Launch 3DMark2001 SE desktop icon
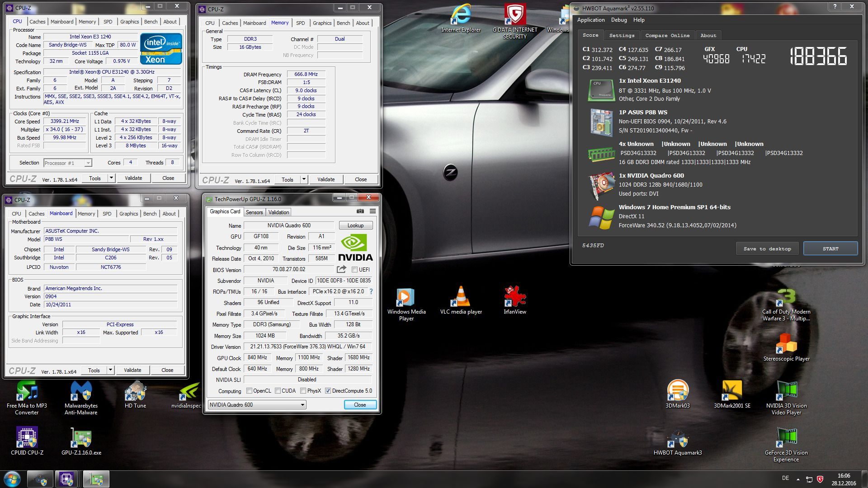The width and height of the screenshot is (868, 488). 732,394
